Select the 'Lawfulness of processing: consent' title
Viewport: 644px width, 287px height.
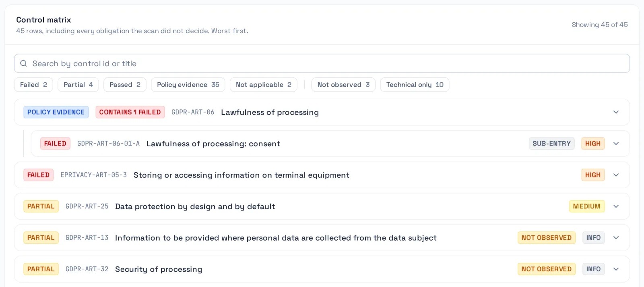point(213,143)
